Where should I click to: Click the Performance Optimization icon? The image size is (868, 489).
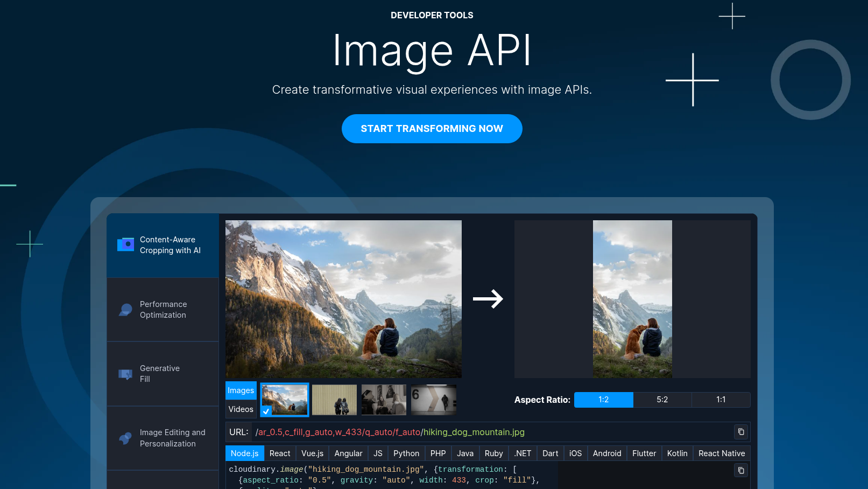[x=125, y=310]
